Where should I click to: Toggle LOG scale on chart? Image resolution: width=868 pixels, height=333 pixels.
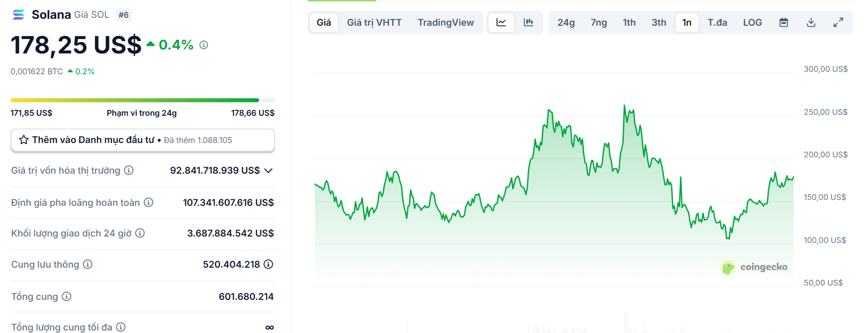(x=752, y=22)
